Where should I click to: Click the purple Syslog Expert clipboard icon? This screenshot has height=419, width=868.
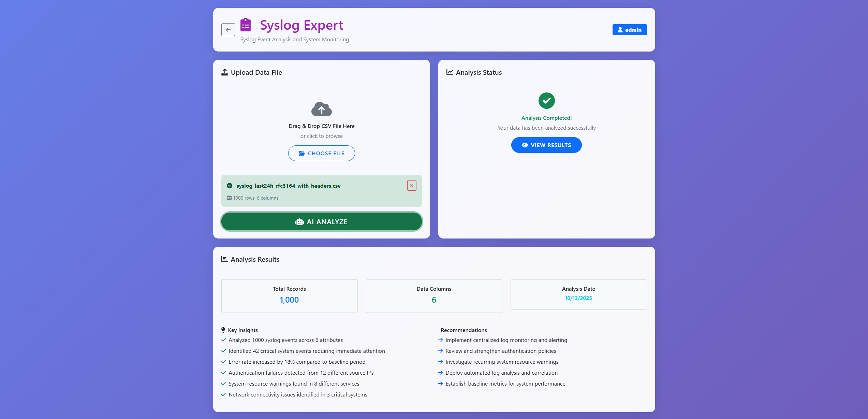tap(246, 25)
